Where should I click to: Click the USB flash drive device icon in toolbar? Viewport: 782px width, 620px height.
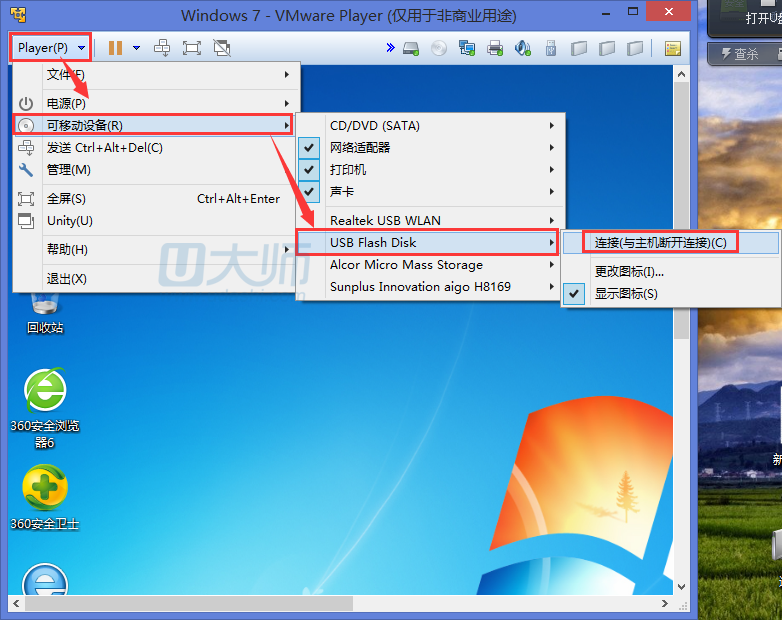click(x=551, y=48)
